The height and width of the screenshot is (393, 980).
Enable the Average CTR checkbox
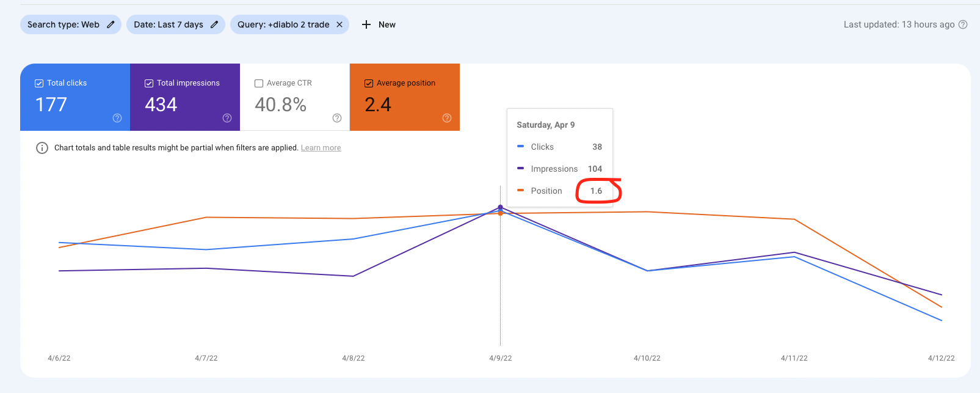tap(259, 83)
